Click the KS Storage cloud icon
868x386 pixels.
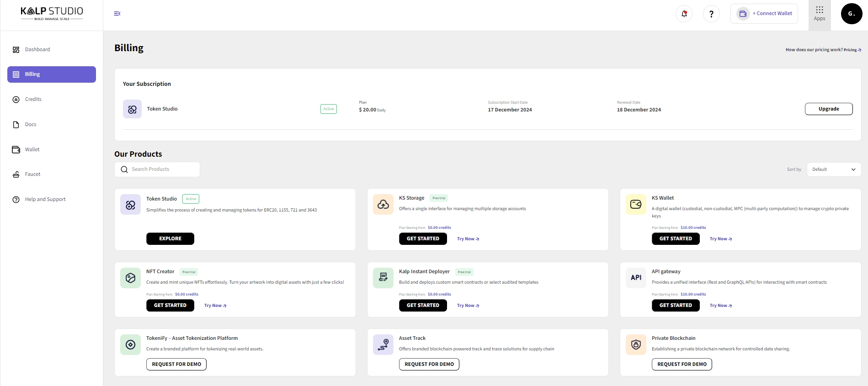pyautogui.click(x=383, y=205)
